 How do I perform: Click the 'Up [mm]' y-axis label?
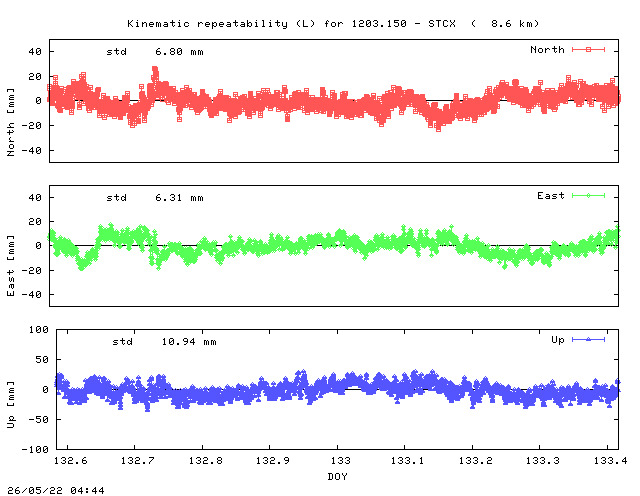point(11,405)
